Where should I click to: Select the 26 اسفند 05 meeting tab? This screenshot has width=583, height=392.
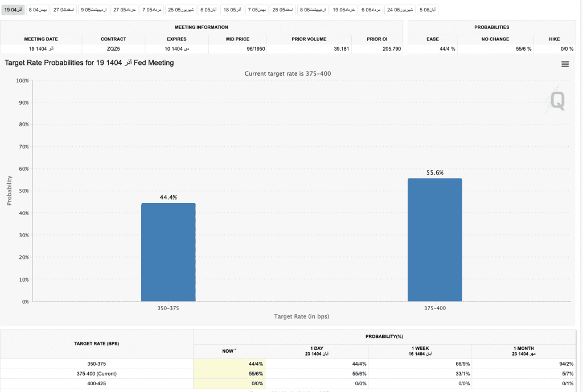(x=282, y=10)
